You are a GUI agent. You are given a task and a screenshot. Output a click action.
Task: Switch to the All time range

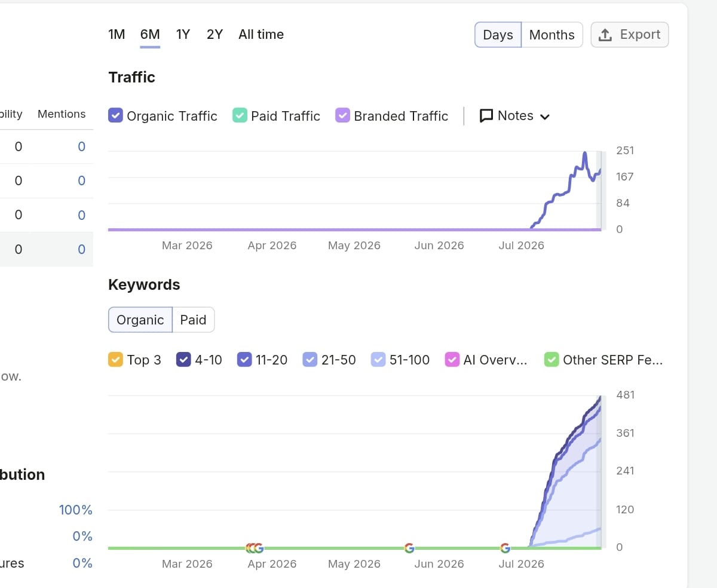pyautogui.click(x=261, y=35)
